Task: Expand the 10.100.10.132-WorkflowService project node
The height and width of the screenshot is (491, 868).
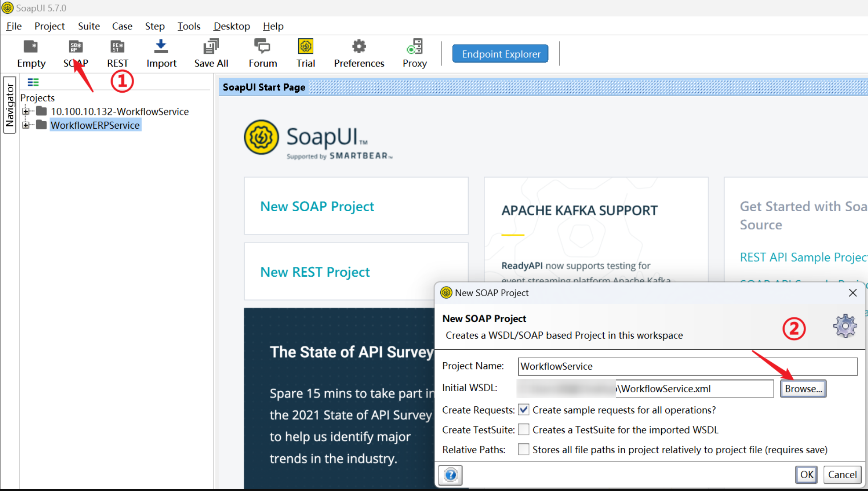Action: tap(26, 111)
